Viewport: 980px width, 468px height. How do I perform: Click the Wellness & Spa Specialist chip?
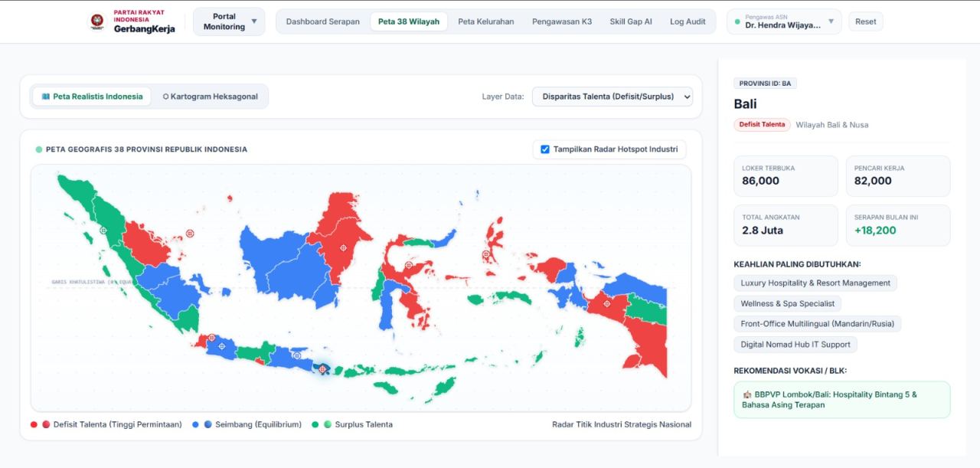click(788, 303)
